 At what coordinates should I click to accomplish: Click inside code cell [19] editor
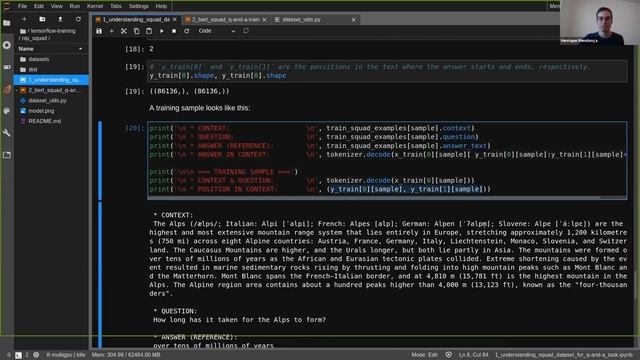pos(387,71)
